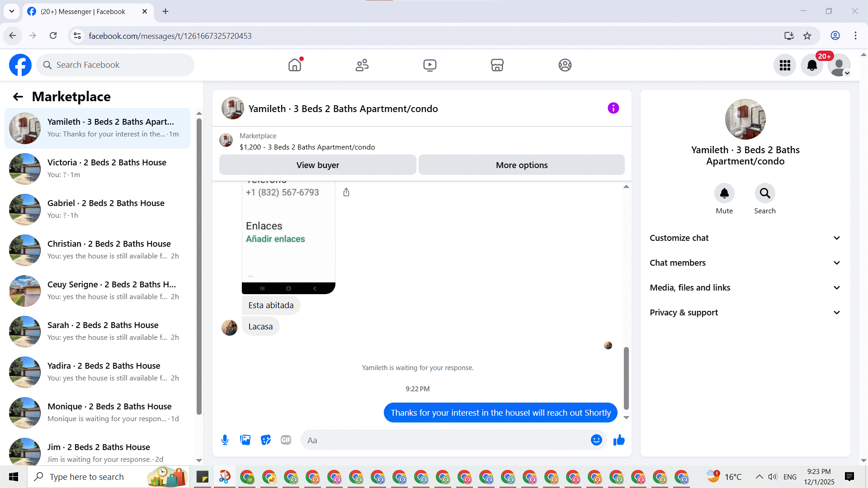Open Yamileth conversation header name
This screenshot has width=868, height=488.
pyautogui.click(x=343, y=108)
